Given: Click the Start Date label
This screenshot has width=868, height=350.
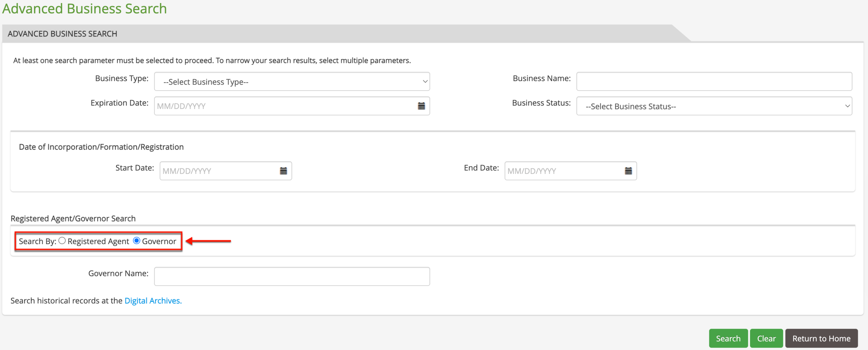Looking at the screenshot, I should pyautogui.click(x=135, y=168).
